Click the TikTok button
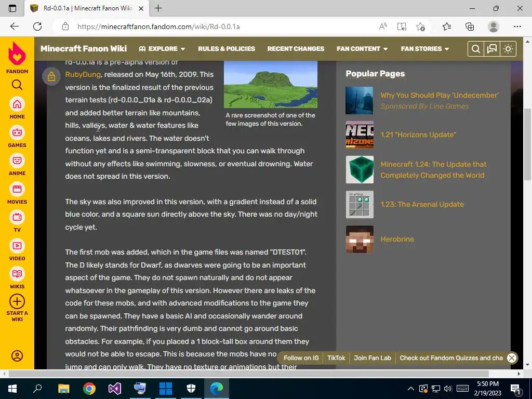Image resolution: width=532 pixels, height=399 pixels. pos(336,358)
